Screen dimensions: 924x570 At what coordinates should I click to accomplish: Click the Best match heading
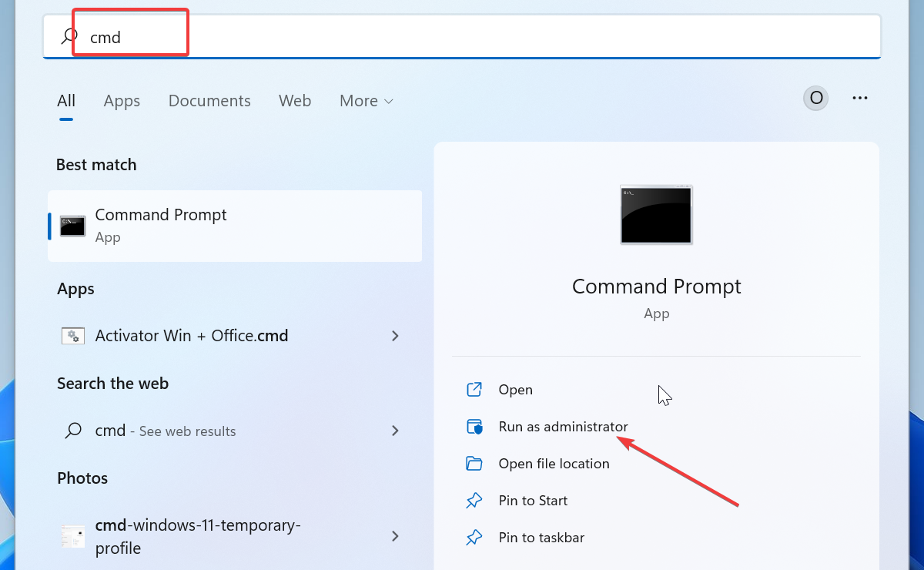tap(96, 165)
